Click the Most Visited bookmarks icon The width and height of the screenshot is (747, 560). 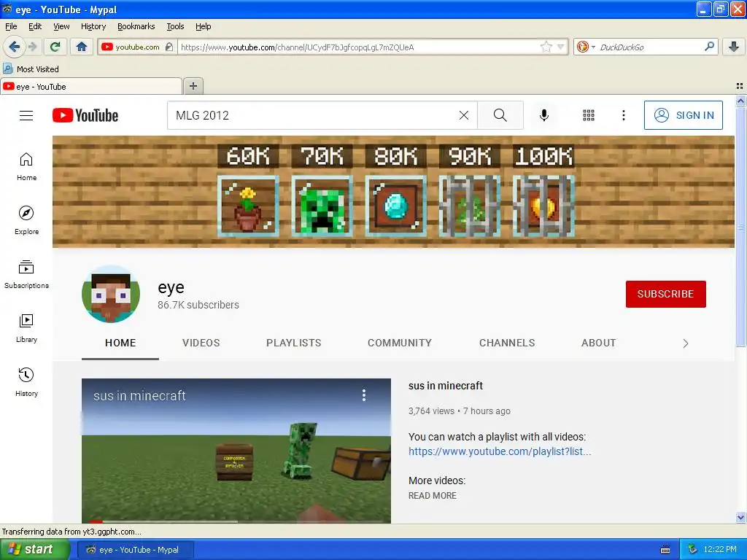pos(7,69)
